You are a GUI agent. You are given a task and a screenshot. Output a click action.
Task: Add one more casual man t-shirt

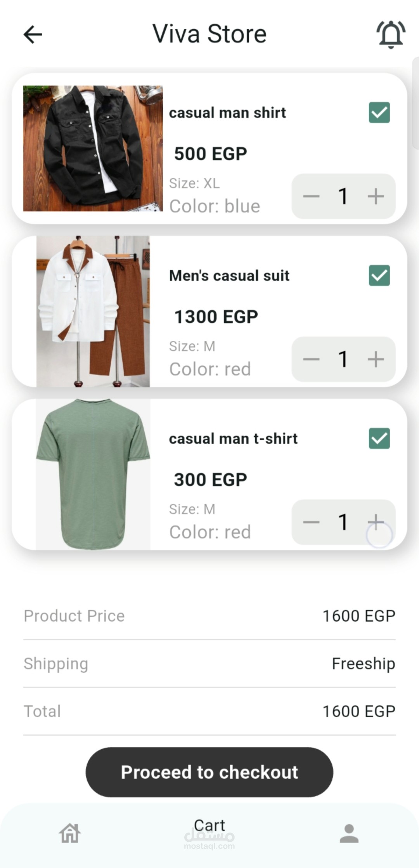coord(376,522)
